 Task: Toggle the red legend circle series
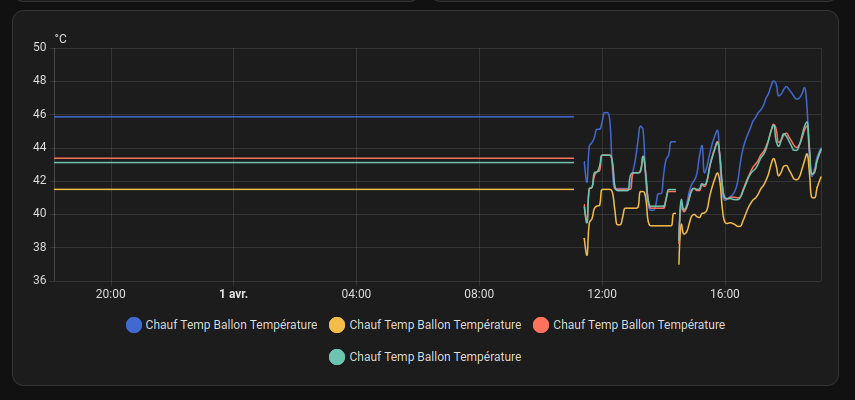[x=541, y=325]
